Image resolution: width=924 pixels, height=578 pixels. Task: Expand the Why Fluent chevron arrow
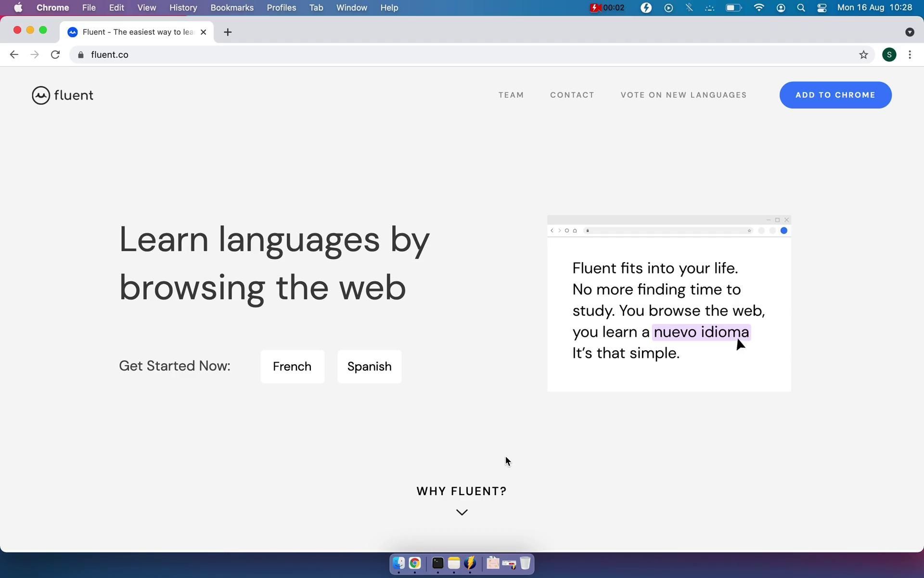[x=462, y=512]
